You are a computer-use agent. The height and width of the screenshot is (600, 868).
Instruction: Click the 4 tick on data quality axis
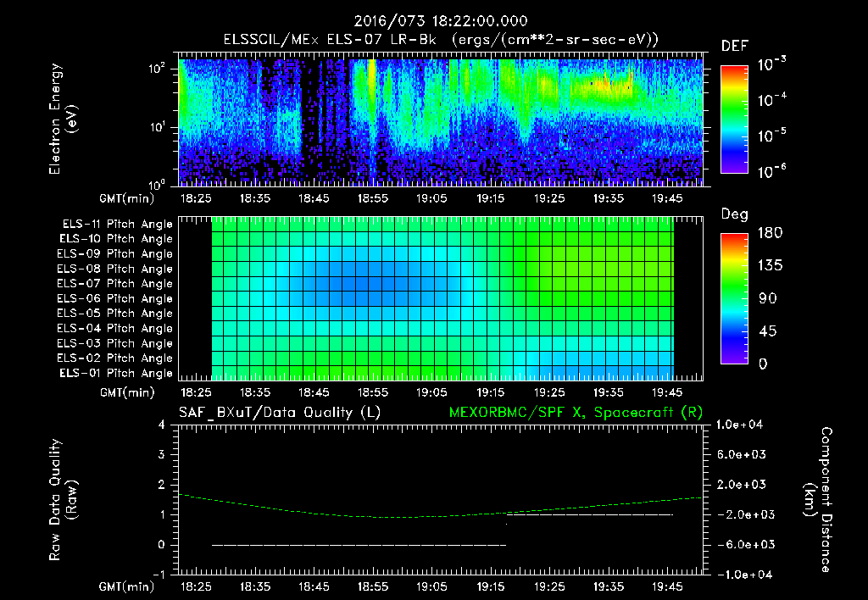162,425
